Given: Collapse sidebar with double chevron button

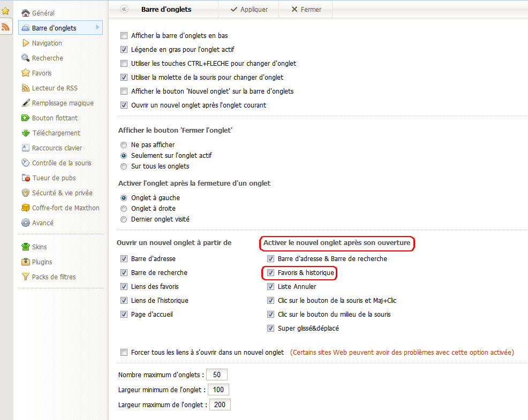Looking at the screenshot, I should coord(124,9).
